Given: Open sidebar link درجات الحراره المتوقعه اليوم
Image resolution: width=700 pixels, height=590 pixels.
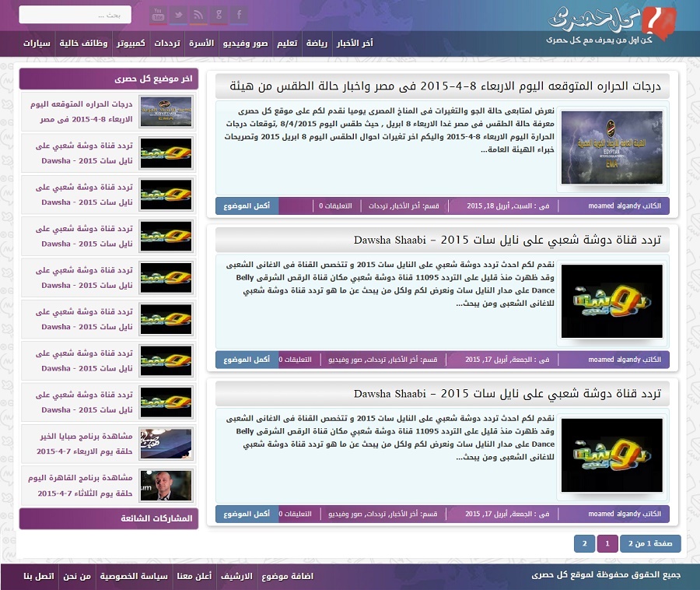Looking at the screenshot, I should 81,111.
